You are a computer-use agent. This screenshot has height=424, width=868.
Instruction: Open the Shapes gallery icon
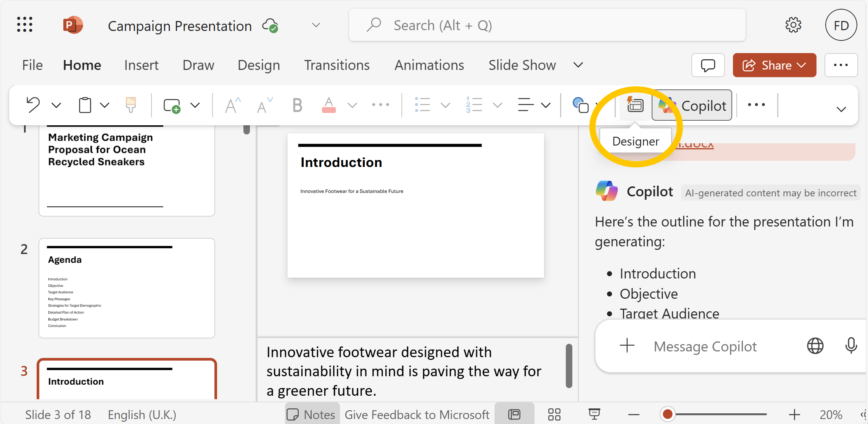pos(580,105)
